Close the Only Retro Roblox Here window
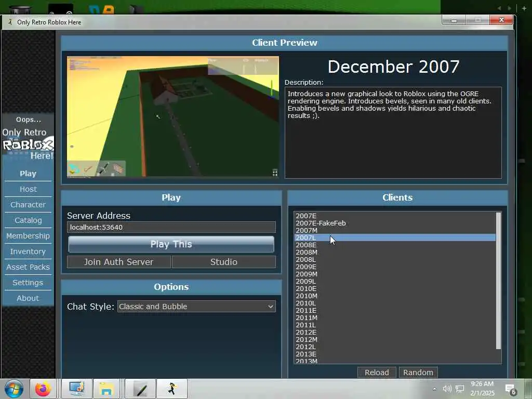Viewport: 532px width, 399px height. click(501, 20)
